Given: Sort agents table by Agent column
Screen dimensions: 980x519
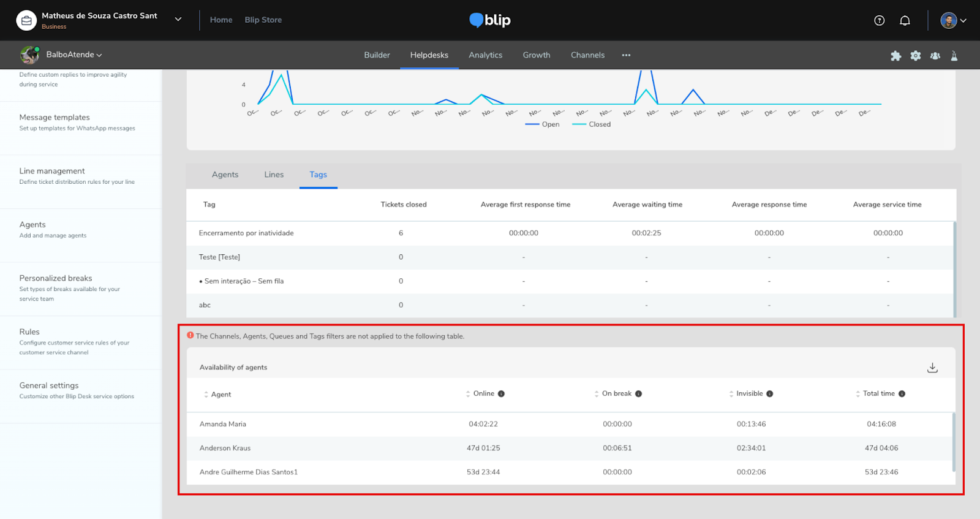Looking at the screenshot, I should click(x=217, y=395).
